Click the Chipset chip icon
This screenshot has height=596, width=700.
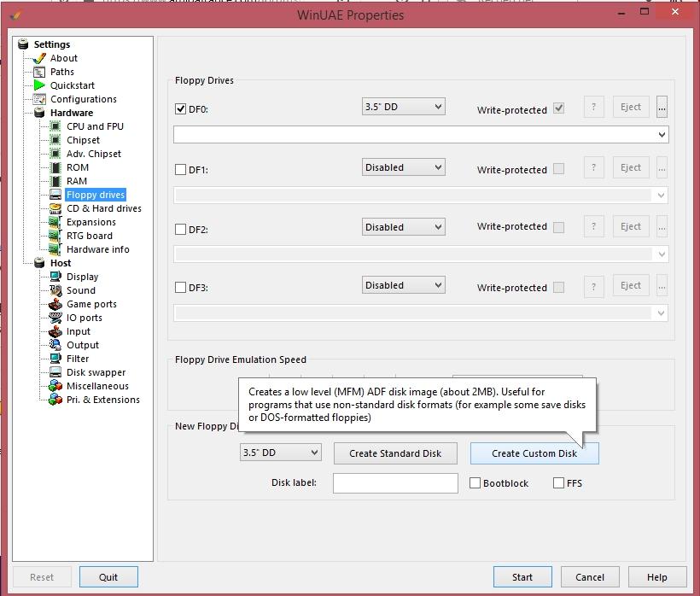click(55, 140)
